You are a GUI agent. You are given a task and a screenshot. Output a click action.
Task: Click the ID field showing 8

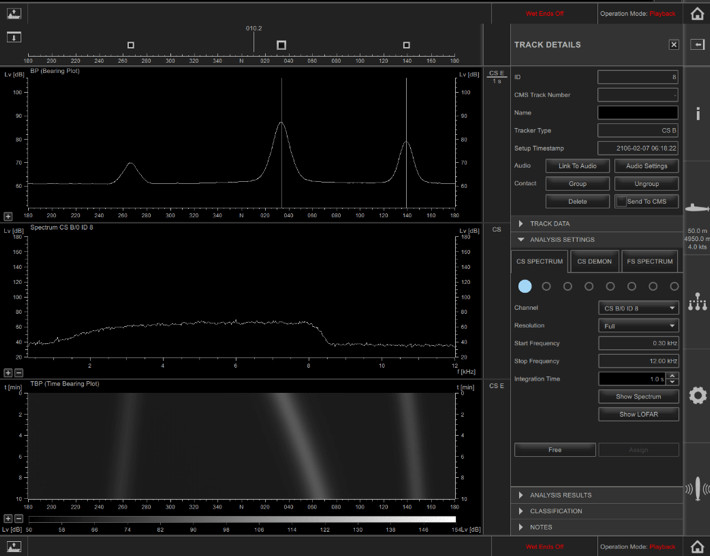point(638,77)
